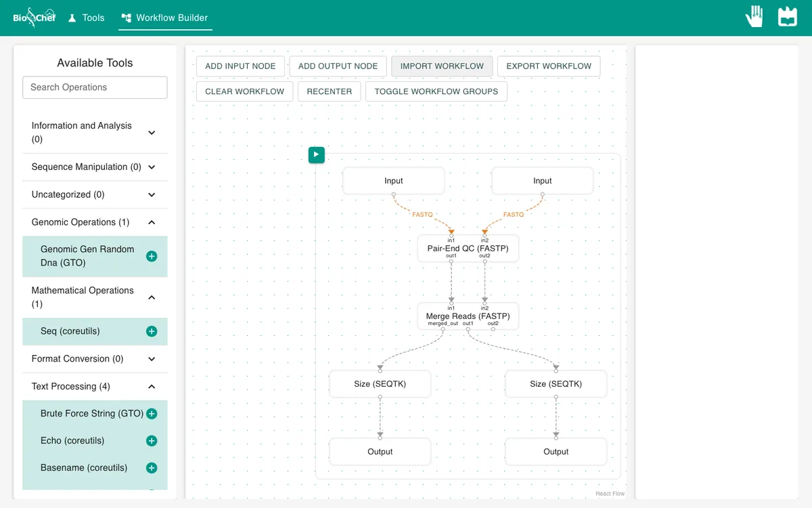The height and width of the screenshot is (508, 812).
Task: Add Genomic Gen Random Dna (GTO) via plus icon
Action: pyautogui.click(x=152, y=256)
